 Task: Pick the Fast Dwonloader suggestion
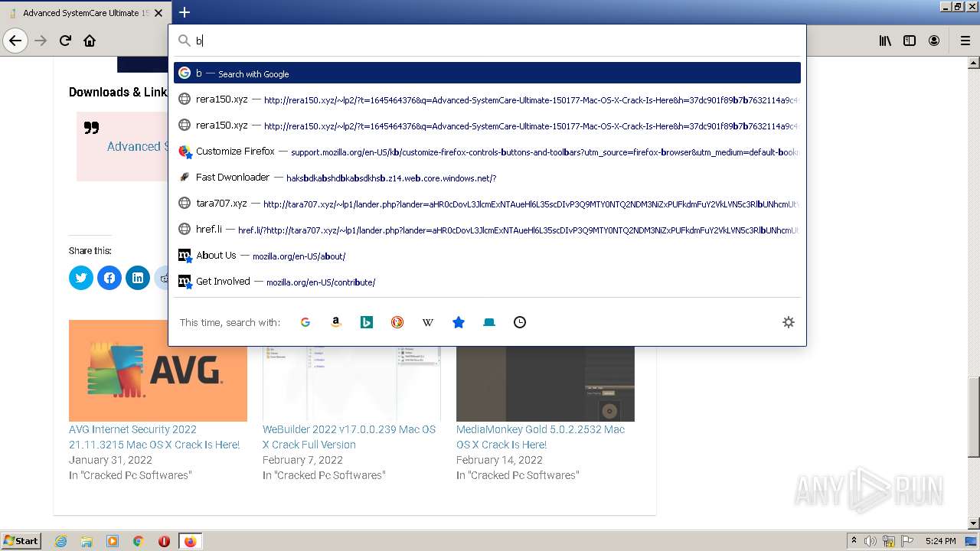click(487, 178)
